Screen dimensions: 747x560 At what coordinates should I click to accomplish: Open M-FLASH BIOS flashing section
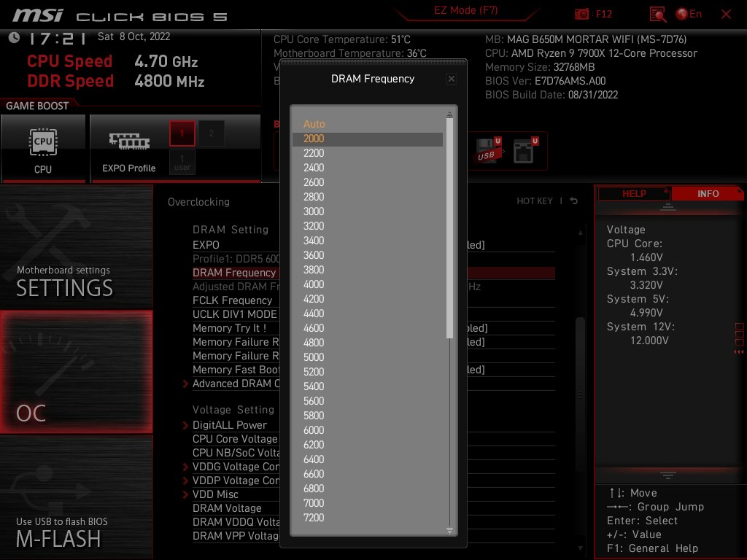[x=76, y=497]
